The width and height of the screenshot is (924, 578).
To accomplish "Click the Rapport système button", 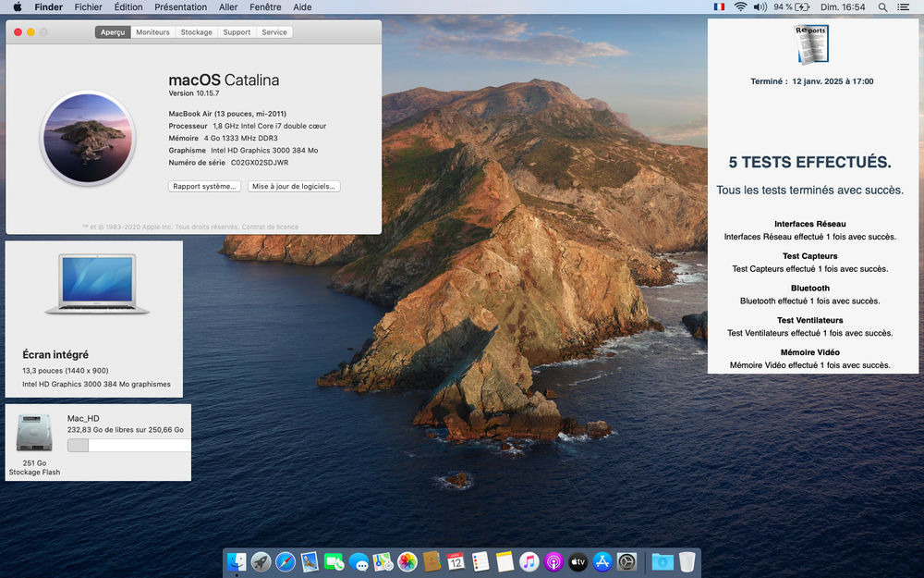I will pyautogui.click(x=205, y=186).
